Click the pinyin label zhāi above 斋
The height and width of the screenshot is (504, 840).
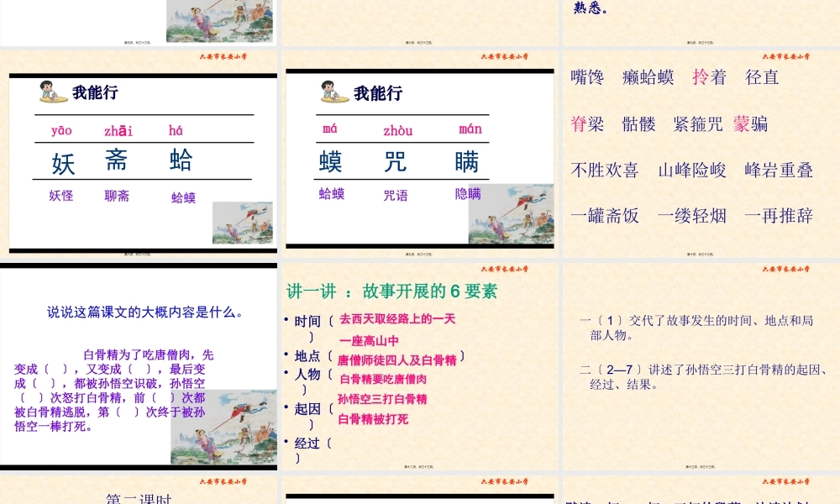click(118, 129)
